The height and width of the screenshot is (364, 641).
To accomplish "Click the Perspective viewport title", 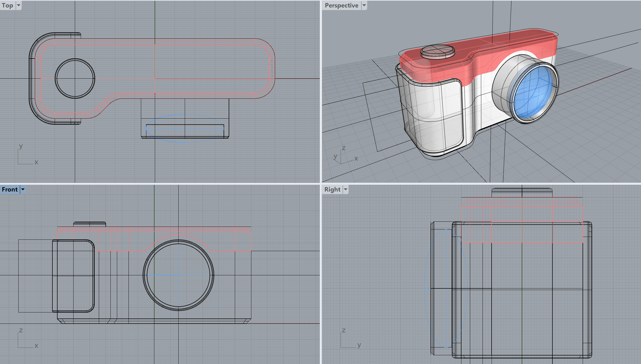I will pos(341,5).
